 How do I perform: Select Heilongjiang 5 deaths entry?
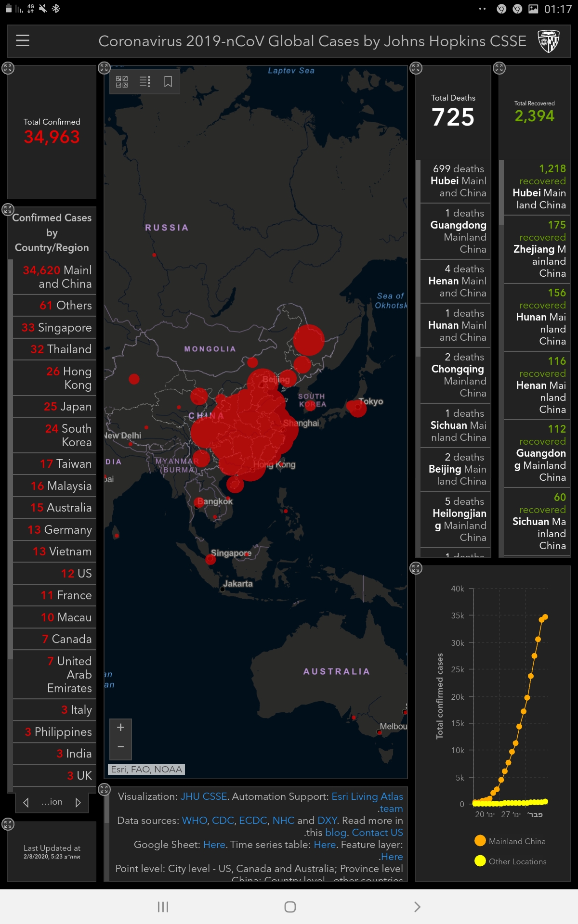point(456,519)
